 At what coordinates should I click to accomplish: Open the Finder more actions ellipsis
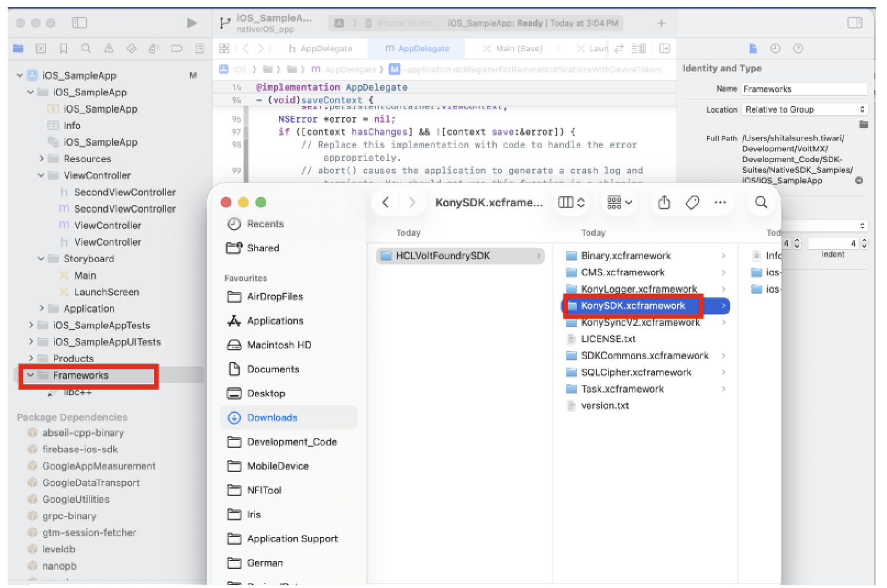[x=720, y=202]
